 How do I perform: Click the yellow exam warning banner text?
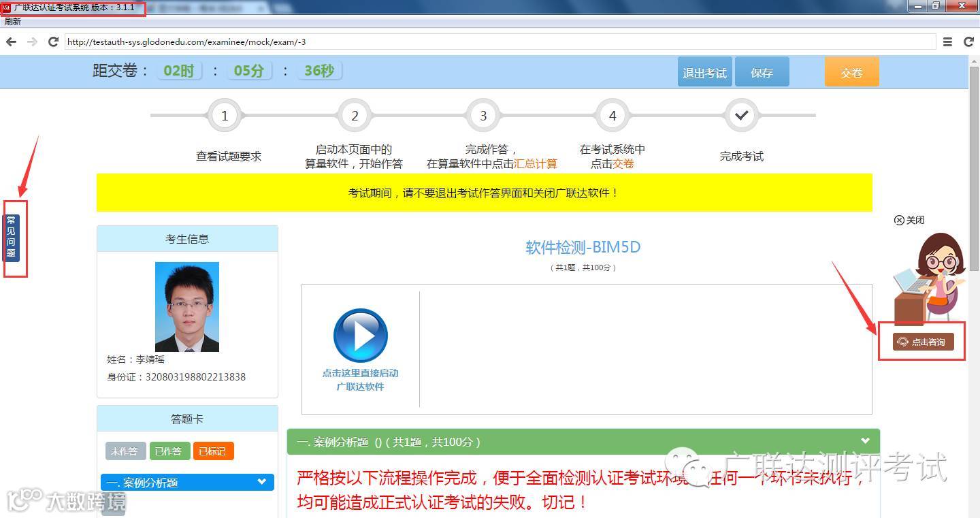[x=484, y=193]
